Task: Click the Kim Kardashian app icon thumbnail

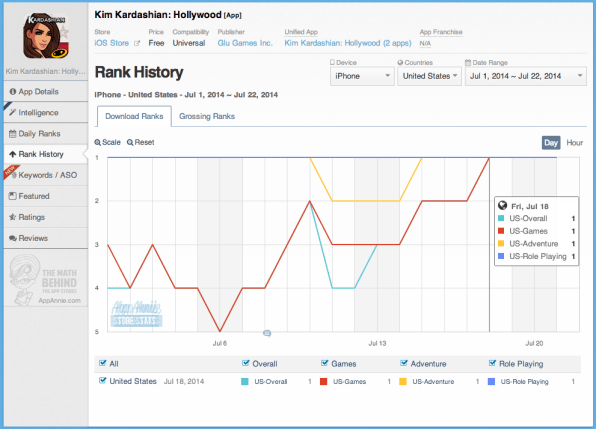Action: click(46, 36)
